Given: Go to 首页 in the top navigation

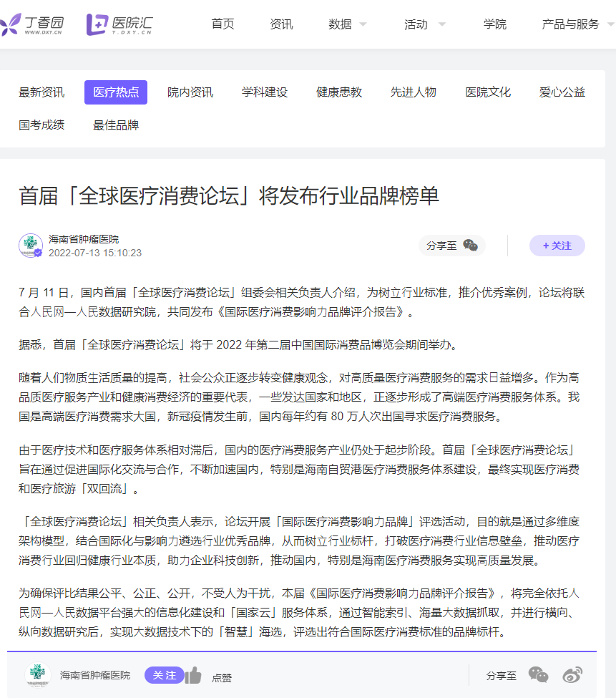Looking at the screenshot, I should 223,24.
